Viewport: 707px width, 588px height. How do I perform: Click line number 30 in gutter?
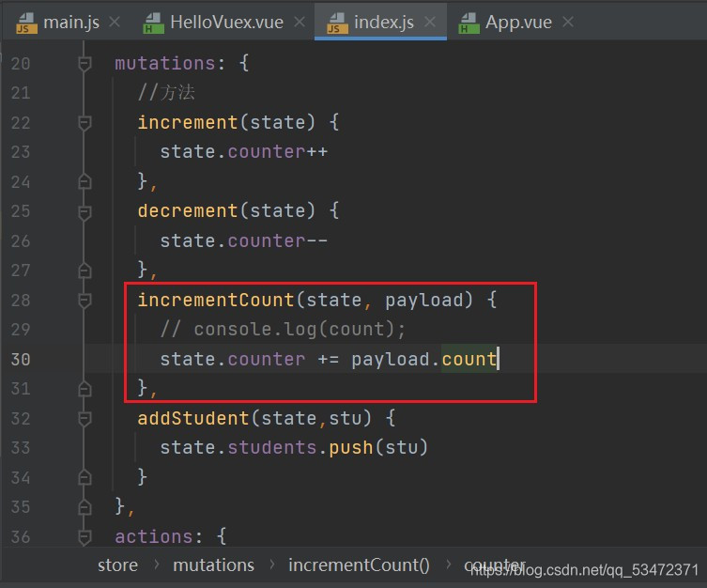pos(21,360)
